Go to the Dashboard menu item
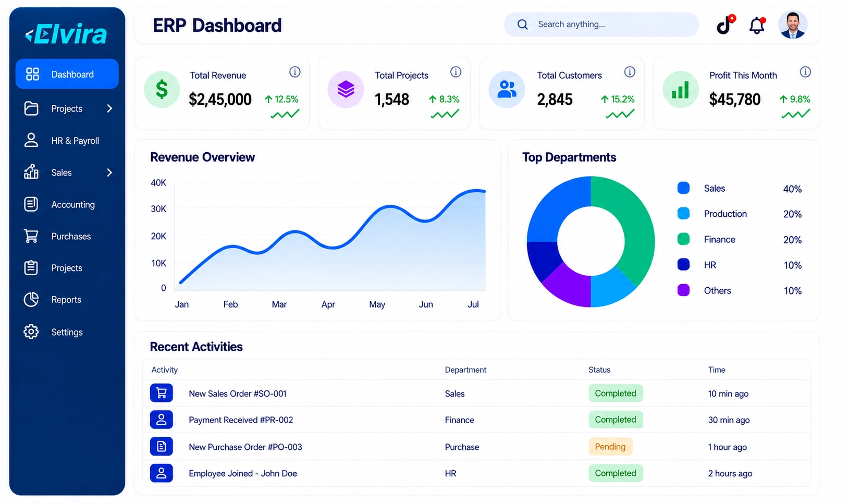 coord(67,74)
